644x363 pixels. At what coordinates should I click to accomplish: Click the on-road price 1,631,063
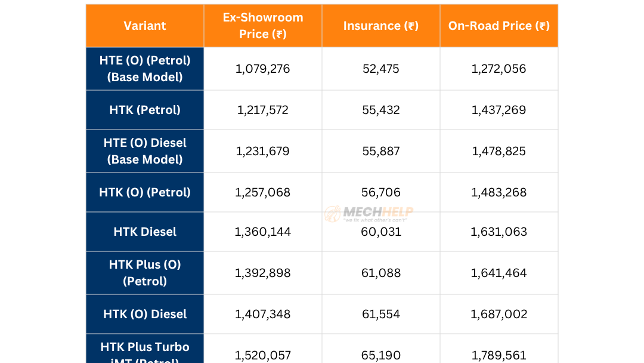pos(499,232)
